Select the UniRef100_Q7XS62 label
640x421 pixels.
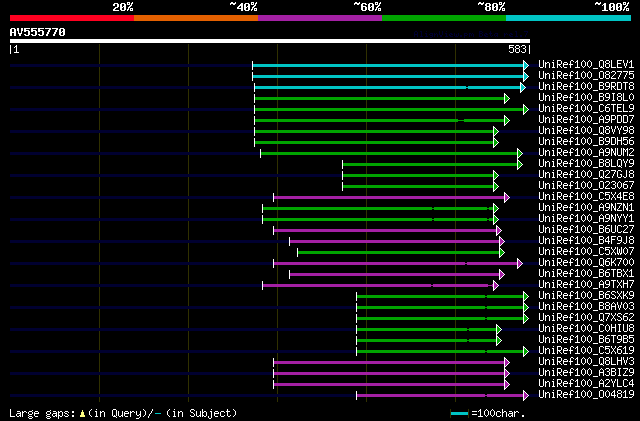(x=586, y=318)
